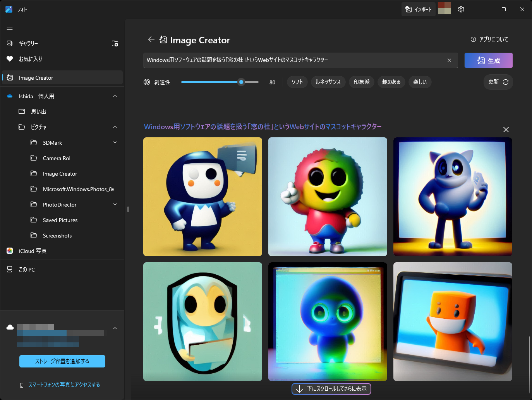
Task: Open the account profile picture
Action: click(444, 8)
